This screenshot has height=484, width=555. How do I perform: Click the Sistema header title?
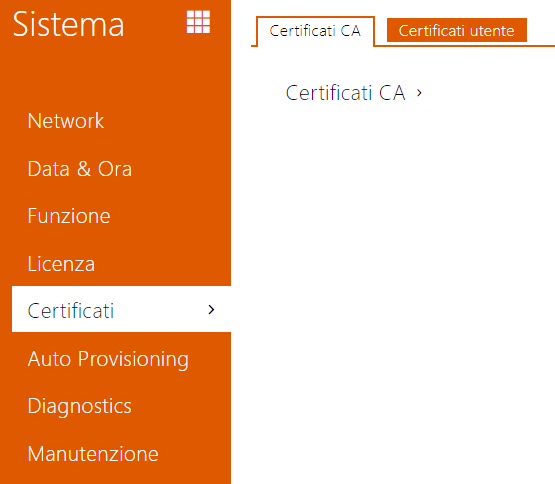68,24
